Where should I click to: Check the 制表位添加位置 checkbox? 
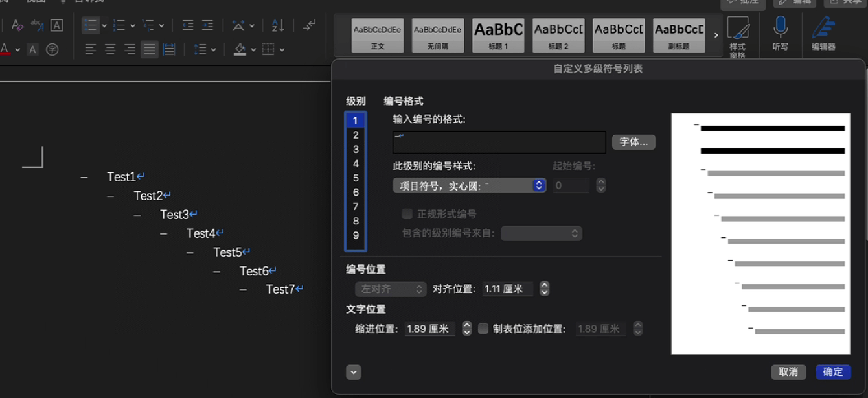483,329
